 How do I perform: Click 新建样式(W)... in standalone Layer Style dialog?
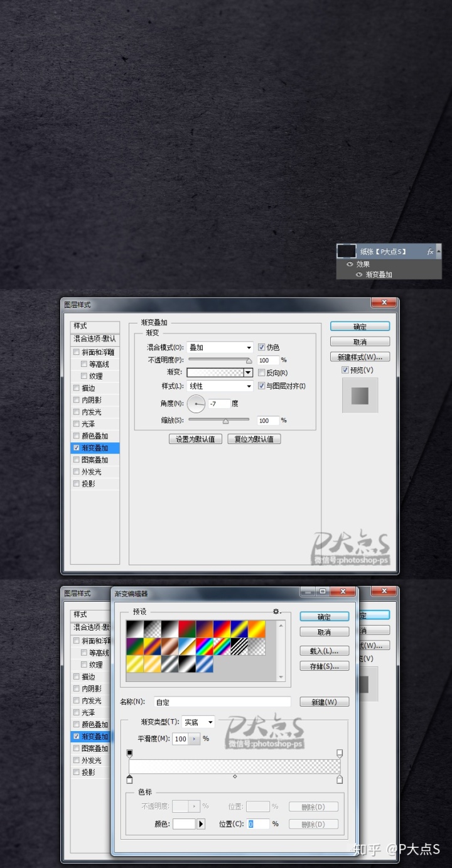click(360, 357)
